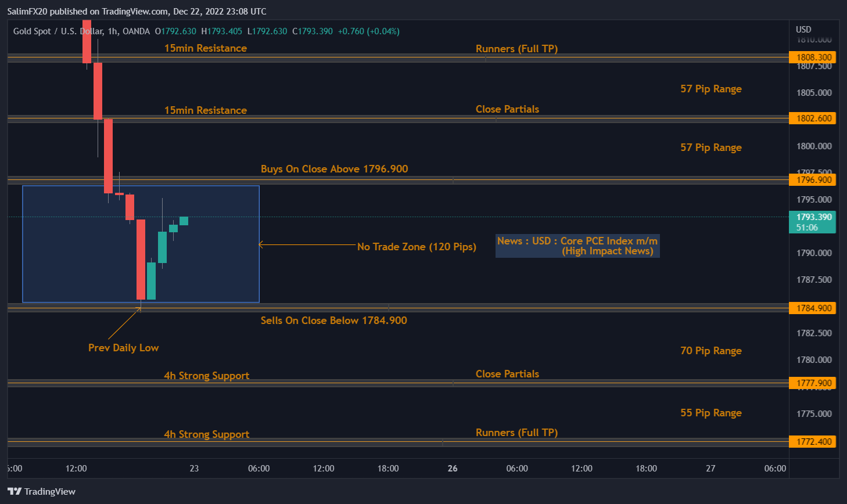Click the orange 1802.600 price tag

coord(812,118)
